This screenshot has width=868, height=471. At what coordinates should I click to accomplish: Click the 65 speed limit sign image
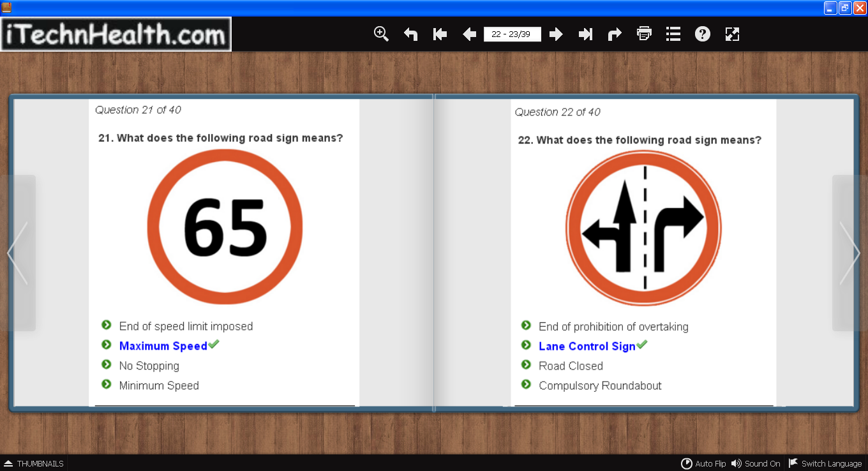(x=225, y=227)
